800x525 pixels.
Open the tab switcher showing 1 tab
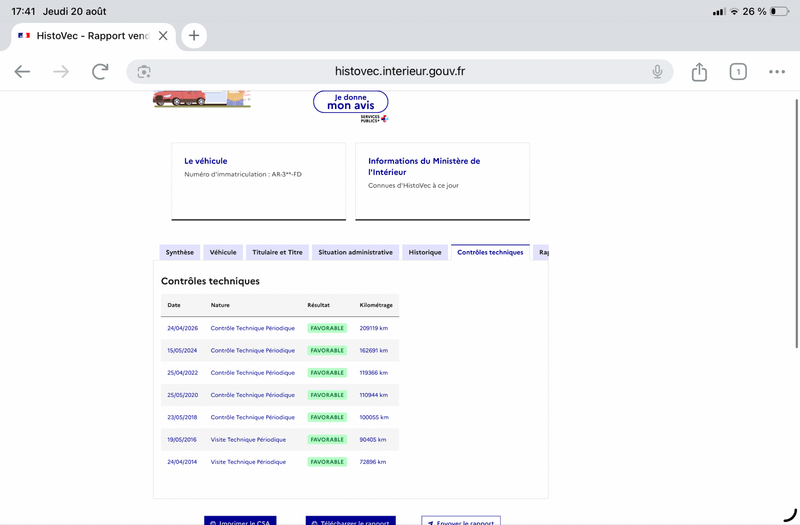click(738, 72)
